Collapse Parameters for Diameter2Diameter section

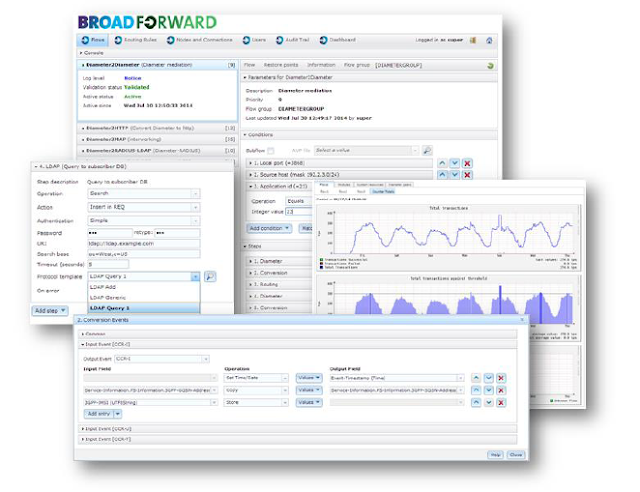(x=369, y=77)
